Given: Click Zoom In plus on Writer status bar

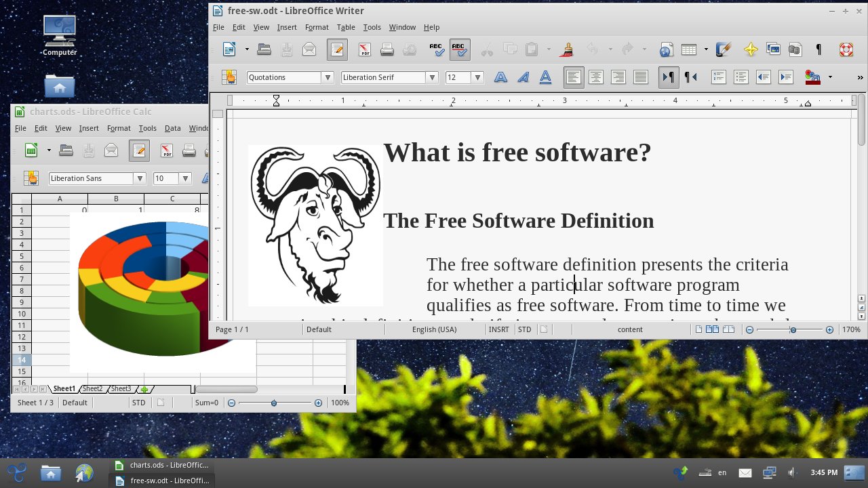Looking at the screenshot, I should click(829, 329).
